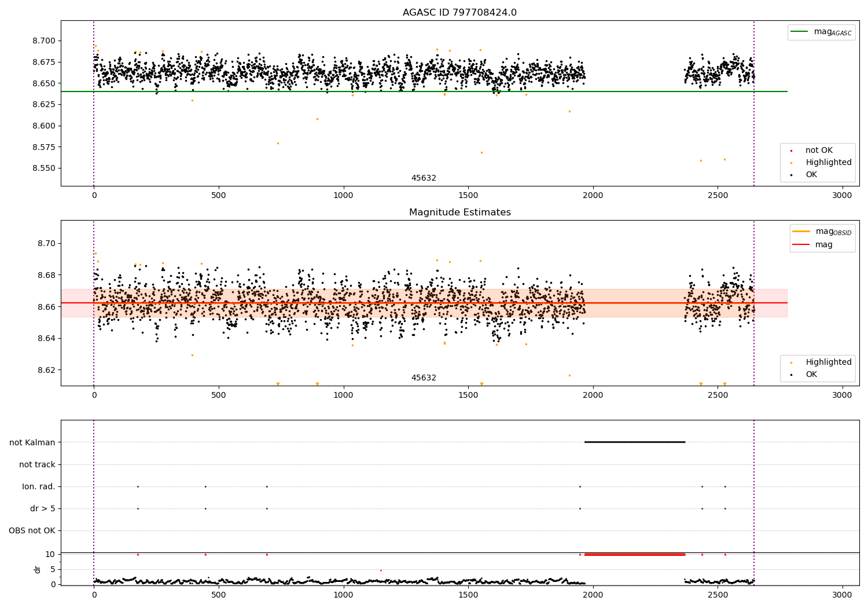Click the 8.62 tick in Magnitude Estimates plot
The image size is (868, 608).
click(x=47, y=370)
